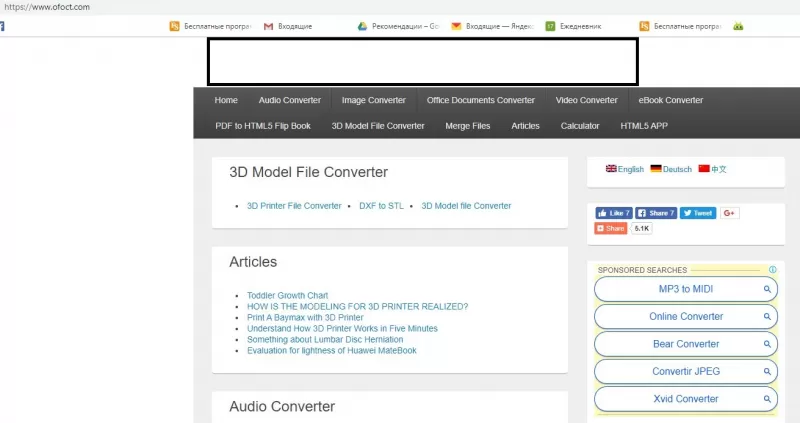Open 3D Model file Converter link

466,206
